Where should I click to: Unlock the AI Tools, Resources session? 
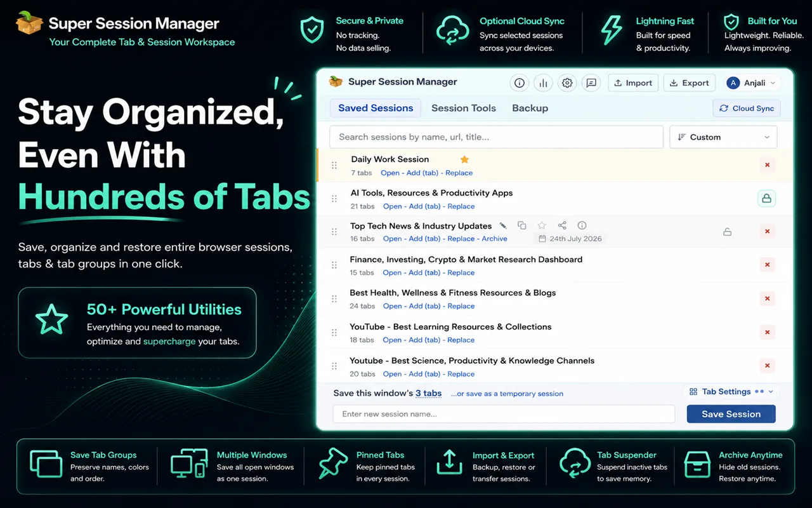(766, 199)
